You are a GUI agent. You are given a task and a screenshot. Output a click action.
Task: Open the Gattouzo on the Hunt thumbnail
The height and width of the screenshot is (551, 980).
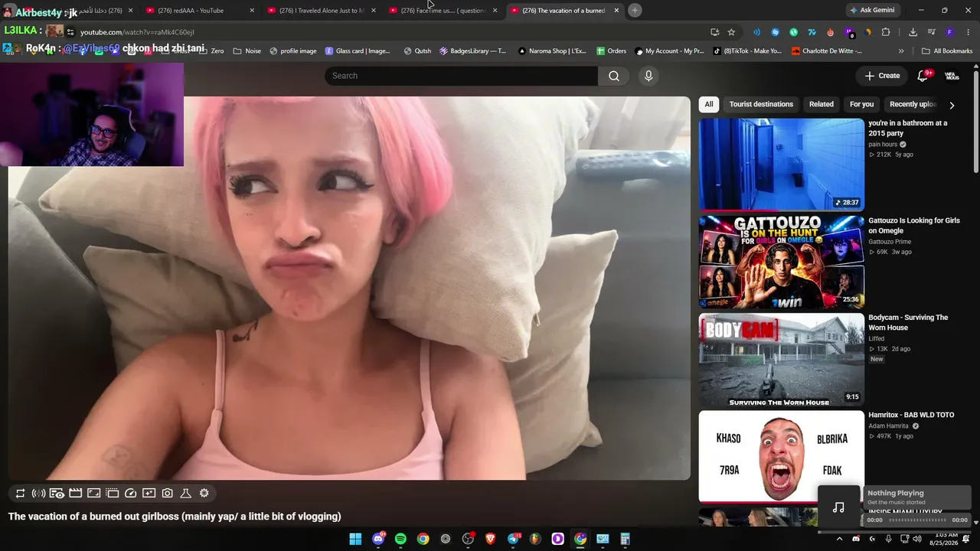tap(782, 262)
